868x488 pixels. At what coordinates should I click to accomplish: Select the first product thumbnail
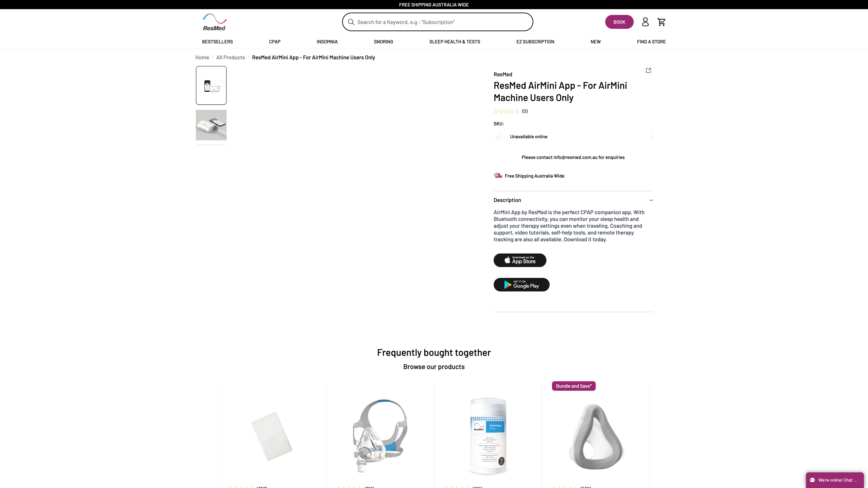[211, 86]
